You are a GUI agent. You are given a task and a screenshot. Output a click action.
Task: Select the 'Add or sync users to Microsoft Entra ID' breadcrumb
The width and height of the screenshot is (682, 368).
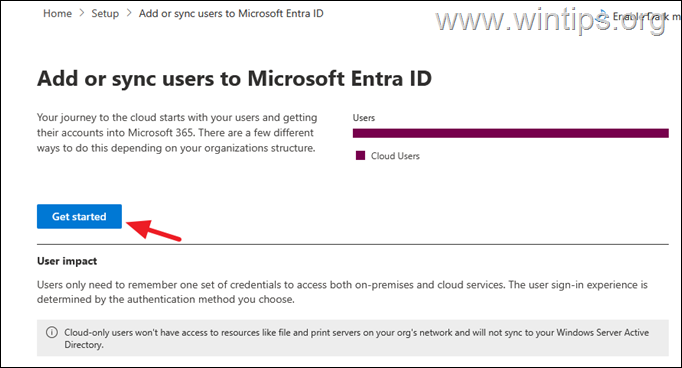click(231, 13)
